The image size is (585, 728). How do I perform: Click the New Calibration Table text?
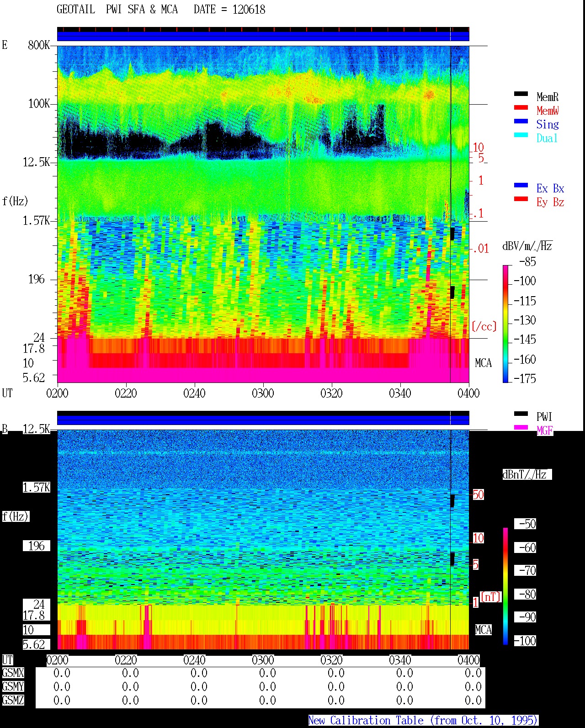pos(423,720)
